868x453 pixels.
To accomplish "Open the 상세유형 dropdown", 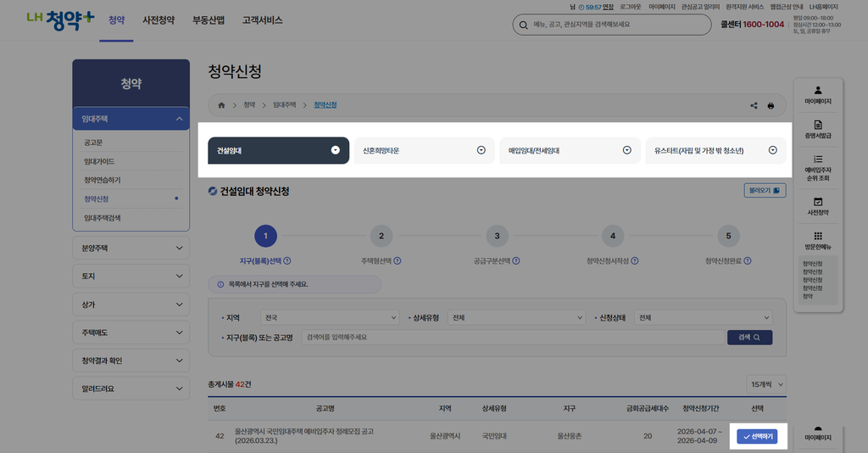I will [516, 317].
